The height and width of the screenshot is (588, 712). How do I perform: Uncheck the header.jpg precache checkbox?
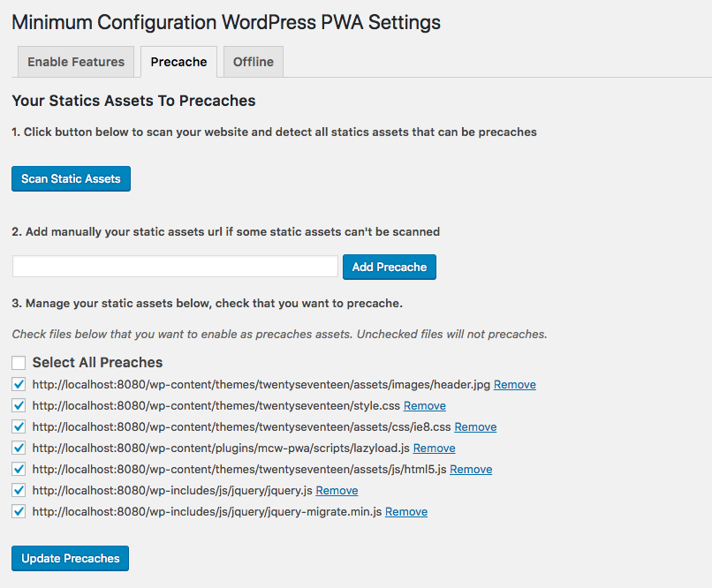pyautogui.click(x=19, y=384)
